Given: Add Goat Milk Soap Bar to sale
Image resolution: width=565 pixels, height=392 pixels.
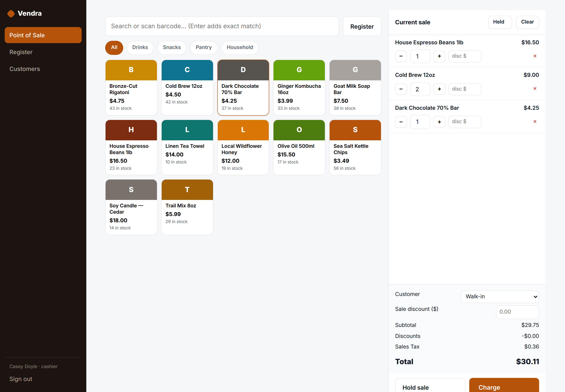Looking at the screenshot, I should 355,87.
